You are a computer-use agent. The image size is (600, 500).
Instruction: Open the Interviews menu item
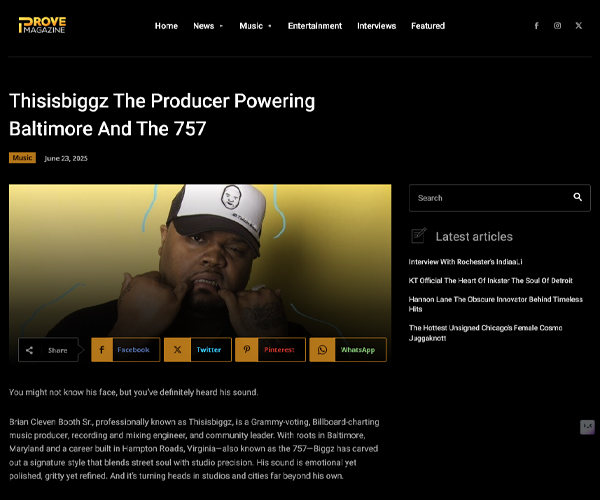tap(377, 26)
